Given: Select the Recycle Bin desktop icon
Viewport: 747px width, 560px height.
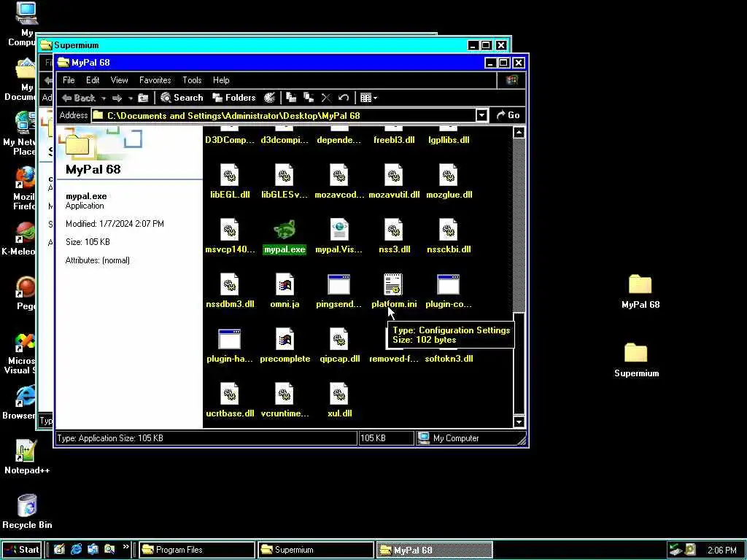Looking at the screenshot, I should pyautogui.click(x=27, y=511).
